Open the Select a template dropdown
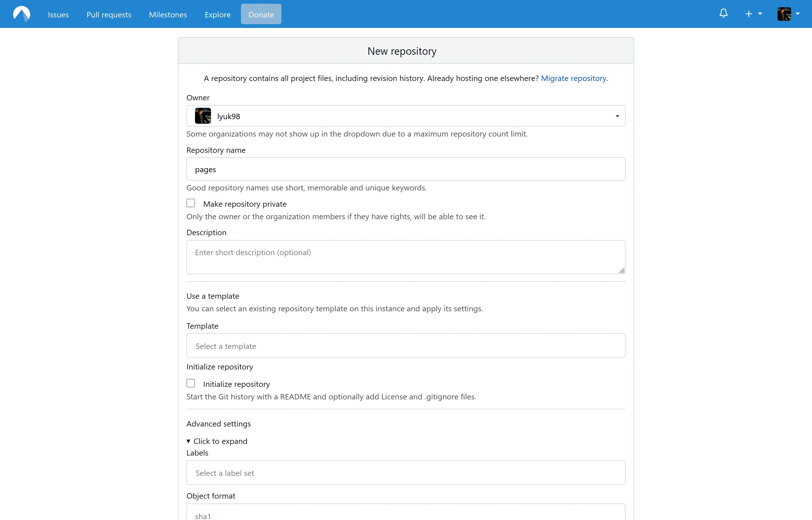 (405, 346)
